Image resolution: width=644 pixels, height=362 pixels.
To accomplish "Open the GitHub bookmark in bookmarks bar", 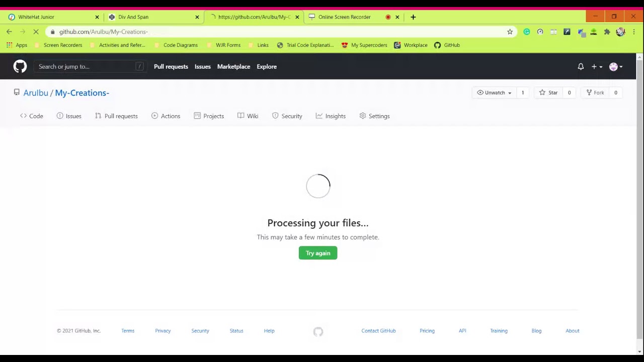I will [447, 45].
